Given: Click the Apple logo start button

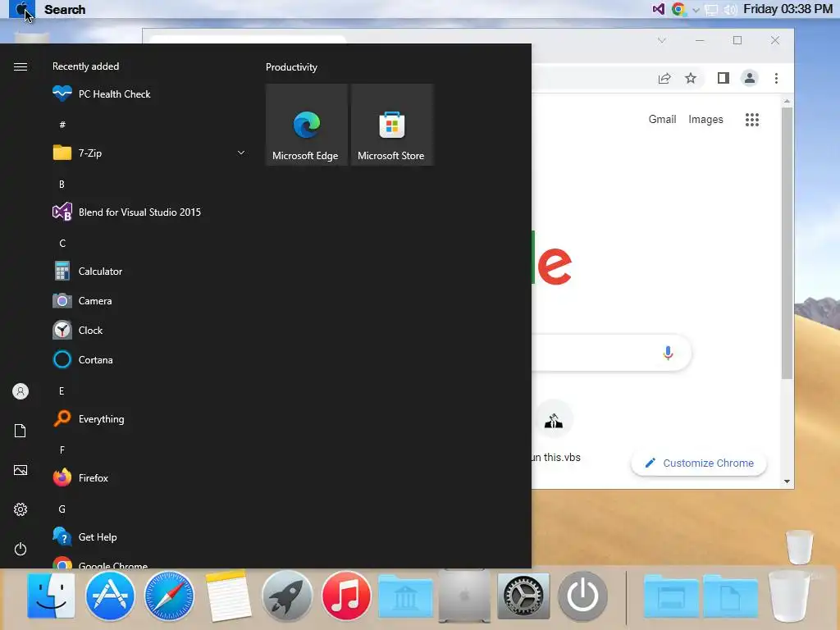Looking at the screenshot, I should [21, 9].
